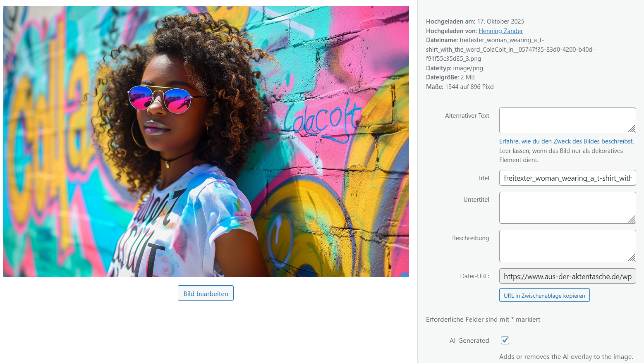Click the AI-Generated label text
The width and height of the screenshot is (644, 363).
click(x=469, y=341)
